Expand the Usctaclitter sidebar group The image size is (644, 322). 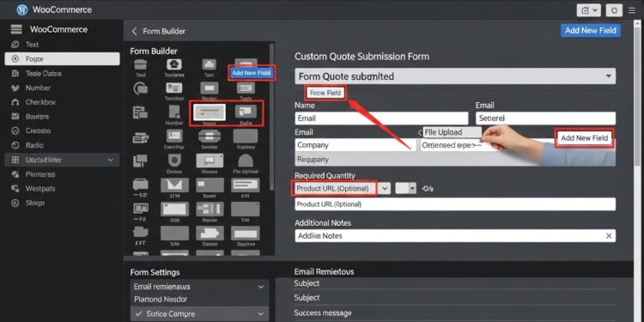point(62,160)
